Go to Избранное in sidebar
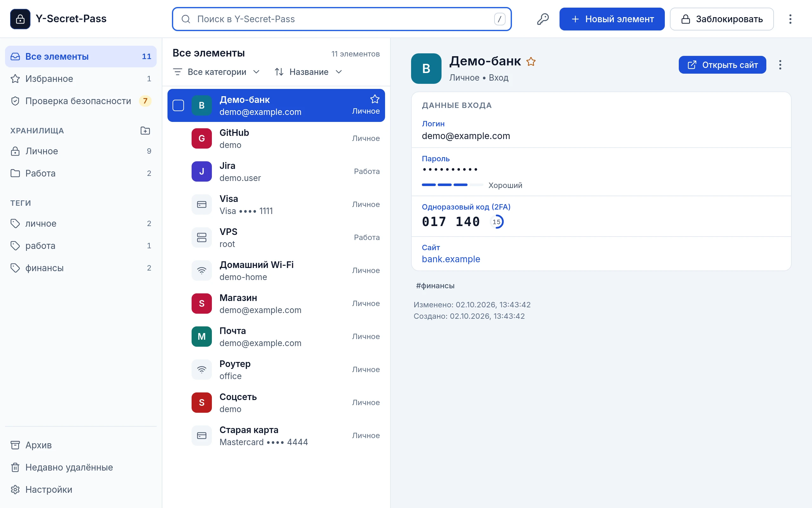Screen dimensions: 812x508 point(81,79)
